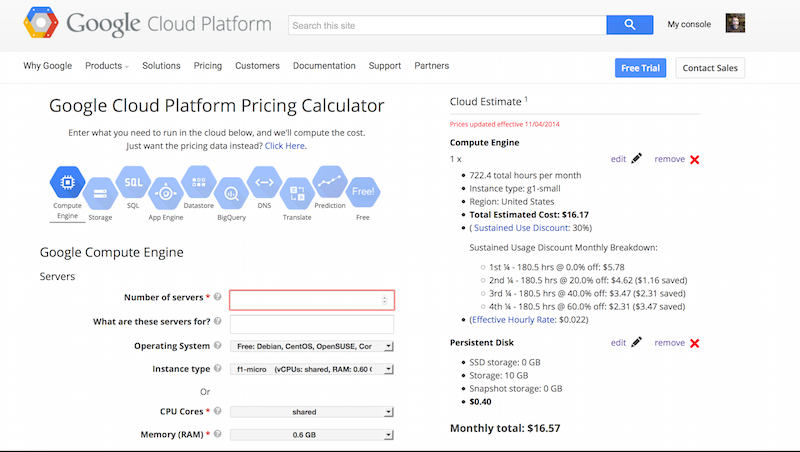This screenshot has width=800, height=452.
Task: Click help icon beside Instance type
Action: (x=217, y=368)
